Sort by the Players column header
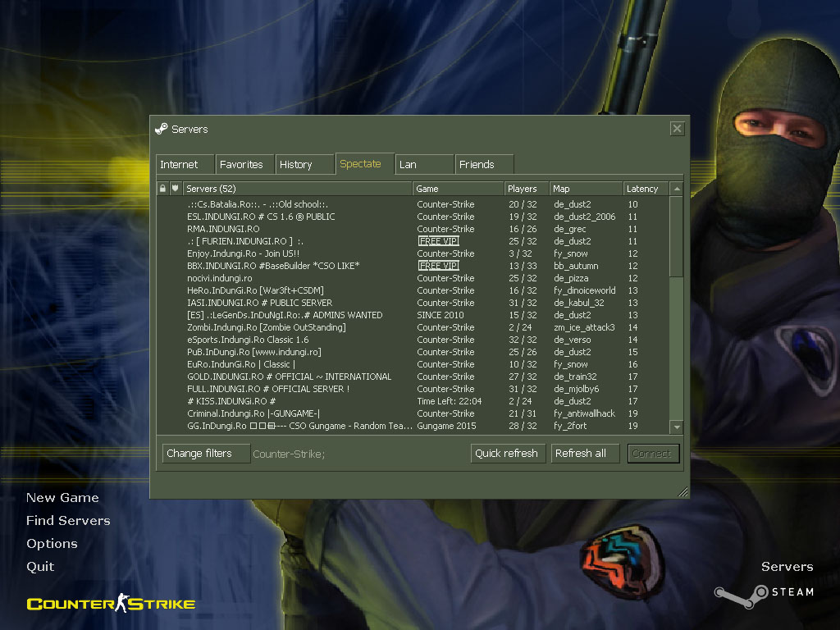This screenshot has width=840, height=630. pyautogui.click(x=527, y=189)
